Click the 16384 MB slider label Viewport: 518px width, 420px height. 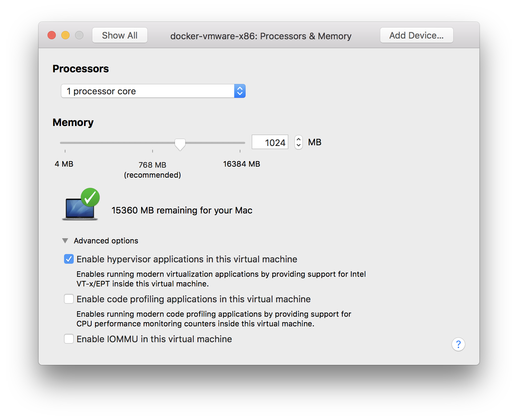pyautogui.click(x=241, y=164)
